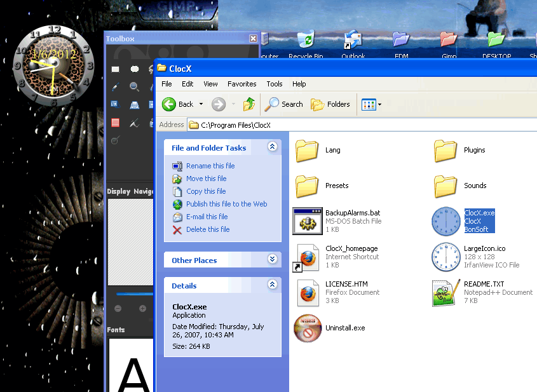The width and height of the screenshot is (537, 392).
Task: Click the zoom in plus button
Action: [x=142, y=309]
